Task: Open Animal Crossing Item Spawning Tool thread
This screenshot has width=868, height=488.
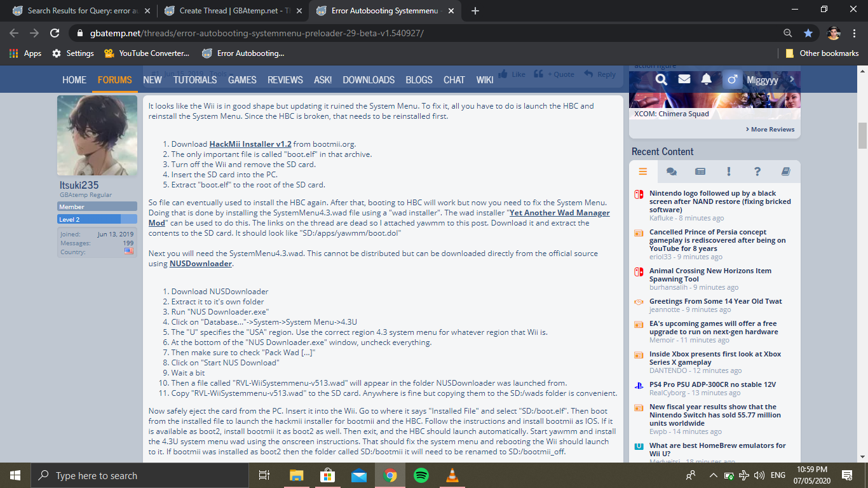Action: pyautogui.click(x=710, y=274)
